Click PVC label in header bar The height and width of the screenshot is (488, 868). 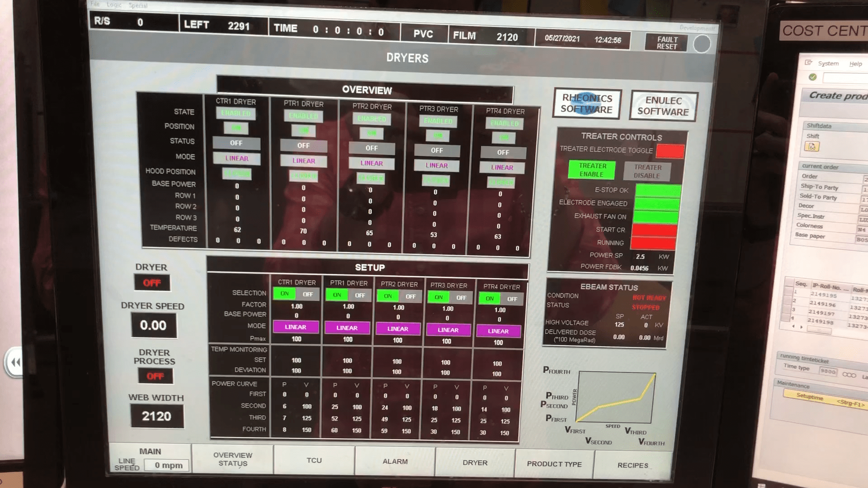tap(423, 34)
